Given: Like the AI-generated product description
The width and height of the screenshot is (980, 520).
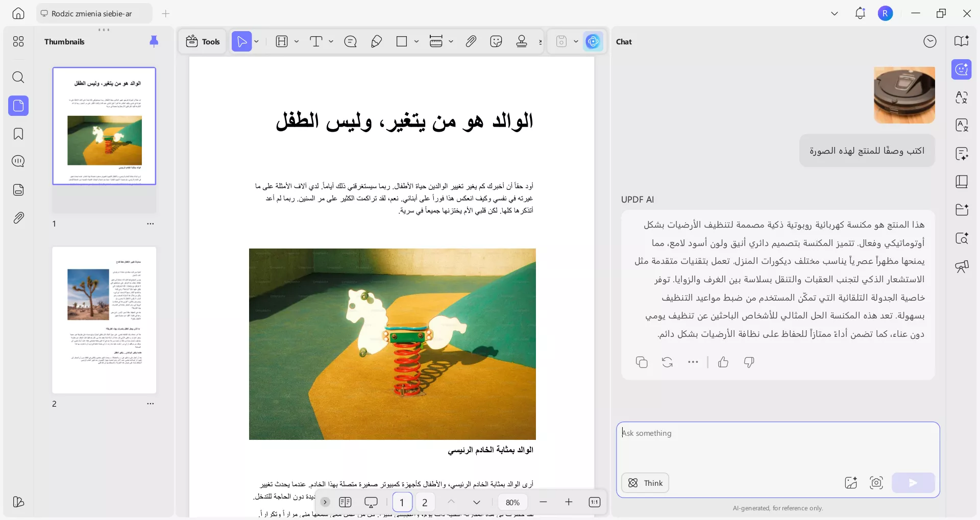Looking at the screenshot, I should tap(723, 362).
